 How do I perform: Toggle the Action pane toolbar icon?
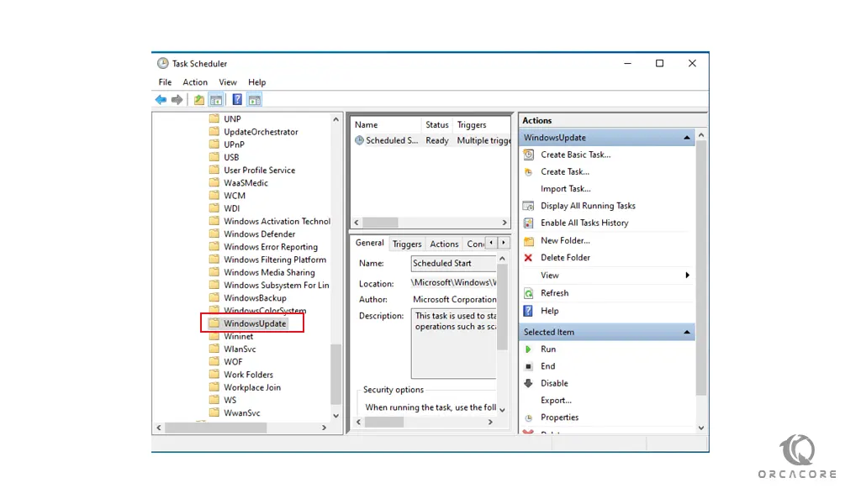(x=254, y=100)
